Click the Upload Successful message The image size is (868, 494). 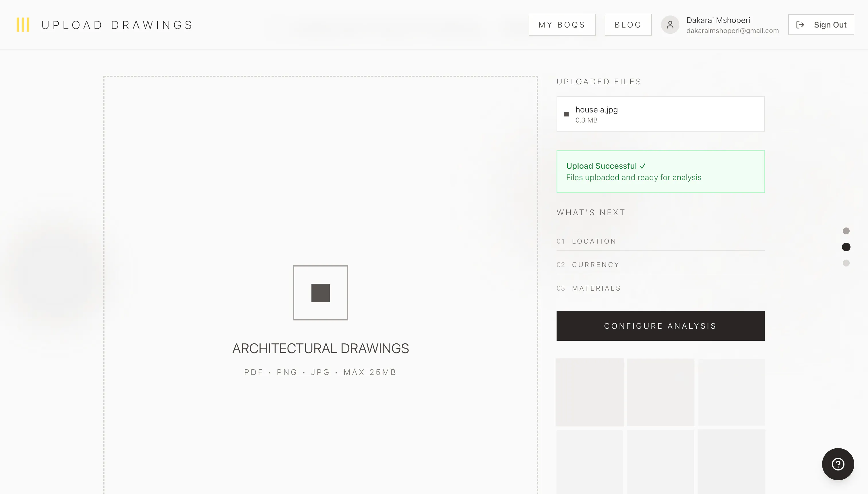pyautogui.click(x=606, y=166)
